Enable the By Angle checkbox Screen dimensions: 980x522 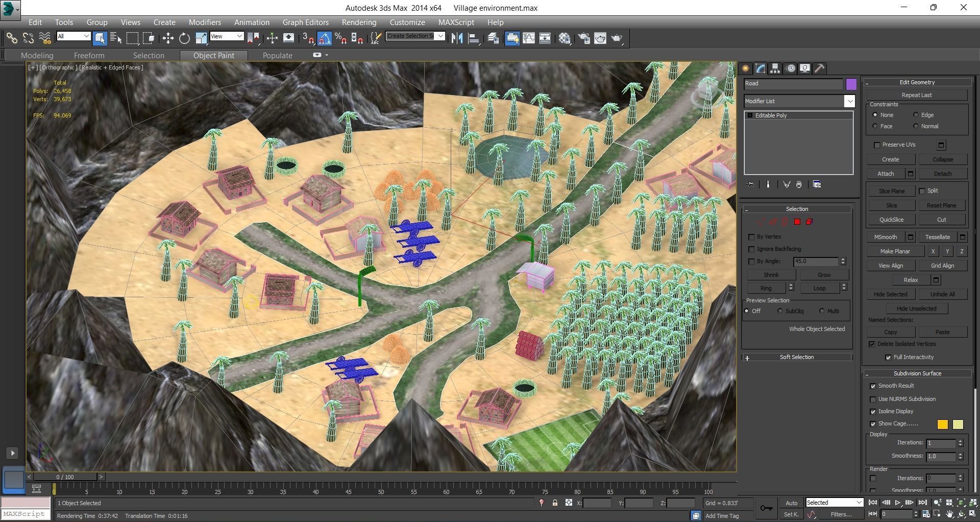[751, 262]
